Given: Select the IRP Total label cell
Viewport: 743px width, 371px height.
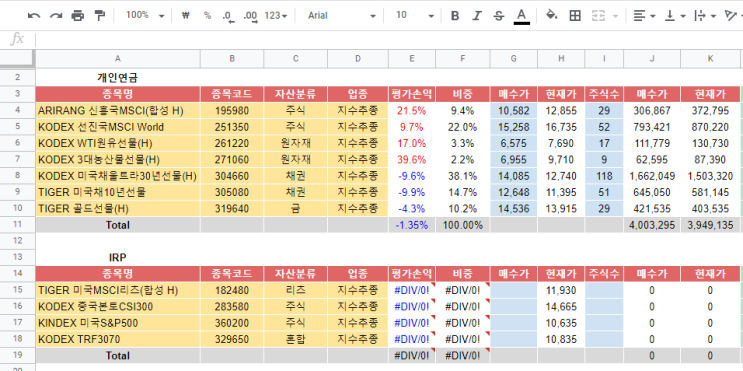Looking at the screenshot, I should coord(118,355).
